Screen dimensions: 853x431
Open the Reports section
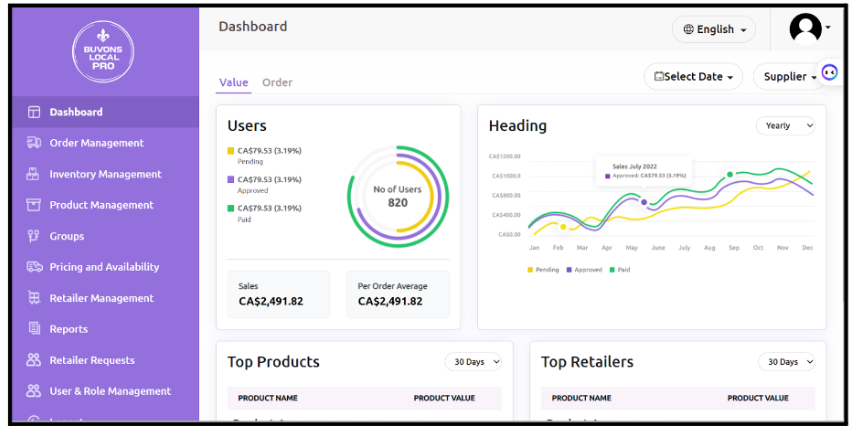tap(105, 329)
